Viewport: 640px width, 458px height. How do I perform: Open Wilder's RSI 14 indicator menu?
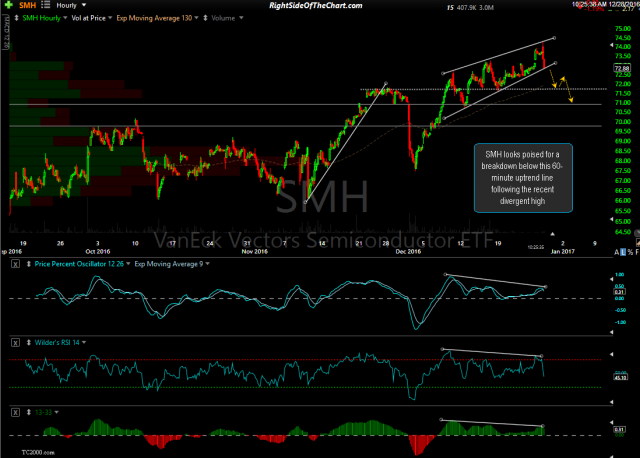pos(59,343)
